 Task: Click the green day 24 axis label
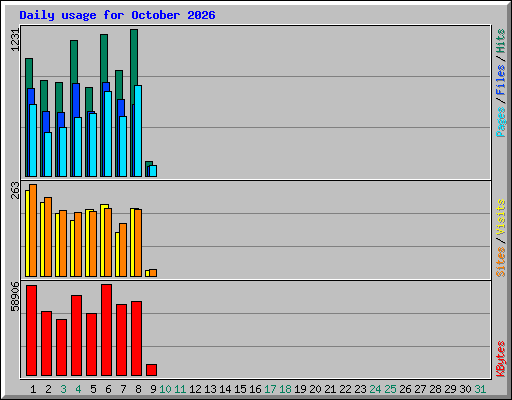pos(375,389)
